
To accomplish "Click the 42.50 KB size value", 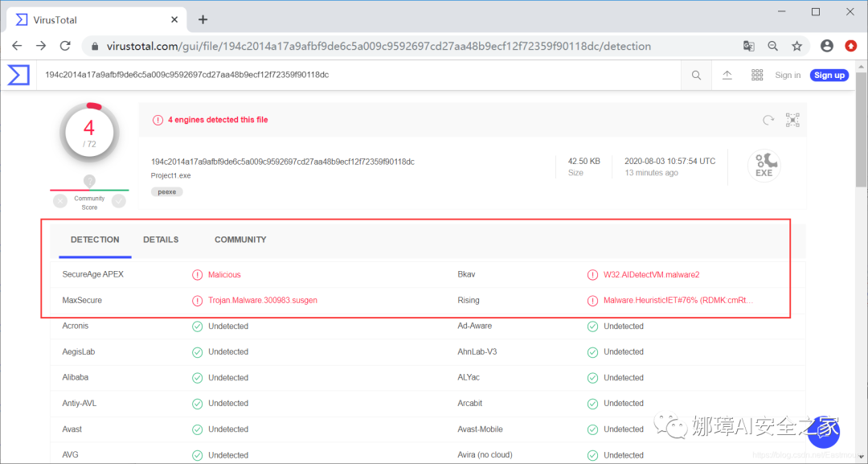I will [x=584, y=161].
